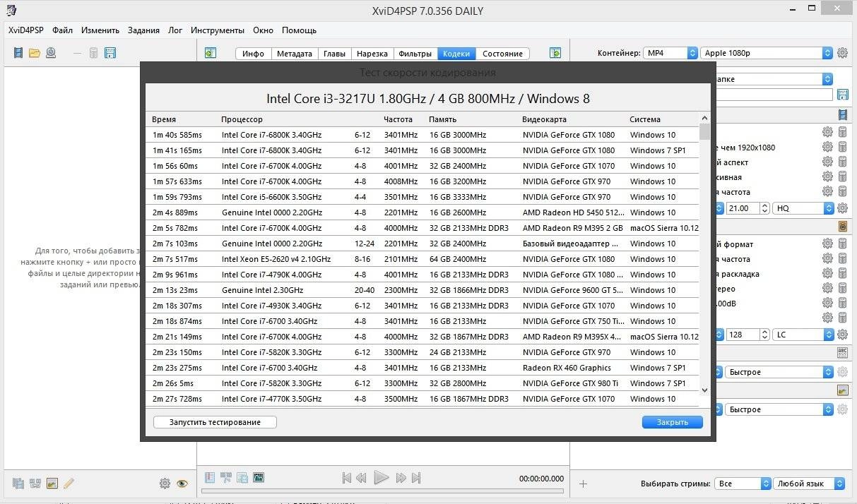Viewport: 857px width, 504px height.
Task: Click the plus add-stream icon at bottom right
Action: pos(583,484)
